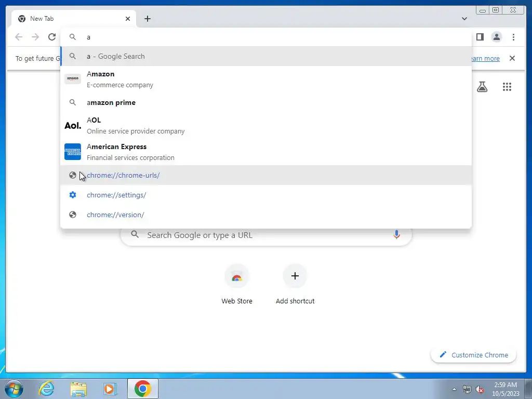
Task: Open the Chrome Labs flask icon
Action: coord(482,87)
